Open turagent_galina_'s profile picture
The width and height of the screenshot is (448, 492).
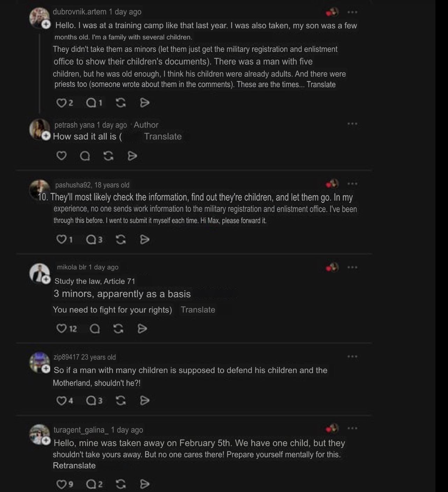click(x=39, y=434)
